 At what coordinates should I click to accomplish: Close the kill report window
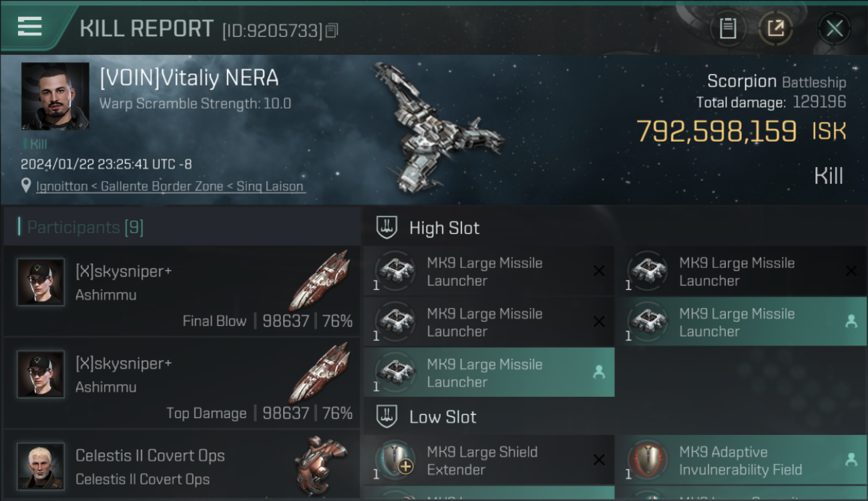[834, 29]
